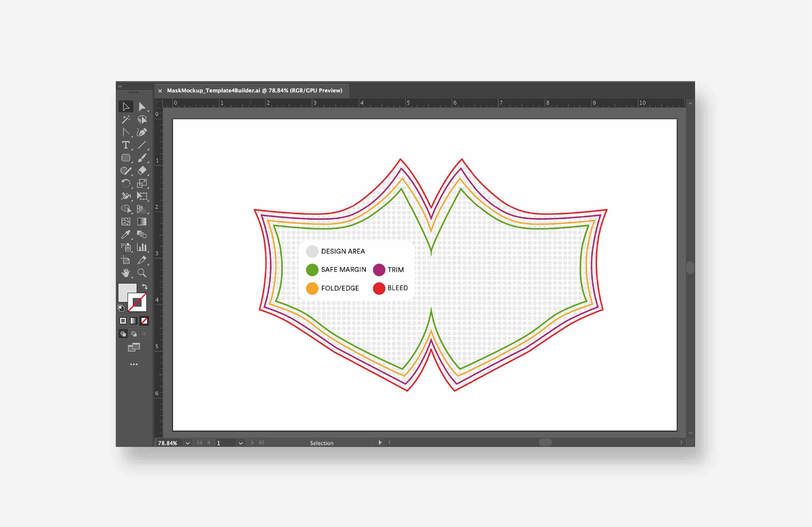This screenshot has height=527, width=812.
Task: Open artboard number dropdown
Action: click(x=240, y=443)
